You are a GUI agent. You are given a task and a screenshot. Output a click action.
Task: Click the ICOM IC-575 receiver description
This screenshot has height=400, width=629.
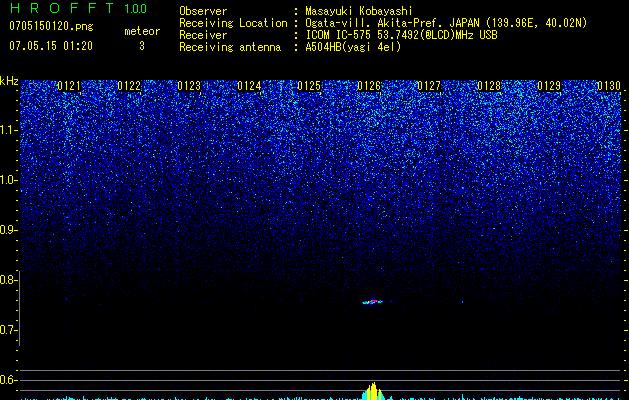(x=401, y=35)
